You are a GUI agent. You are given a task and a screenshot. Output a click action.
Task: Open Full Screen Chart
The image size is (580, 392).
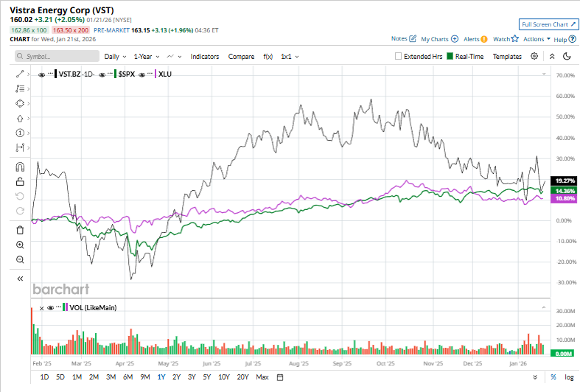(548, 24)
